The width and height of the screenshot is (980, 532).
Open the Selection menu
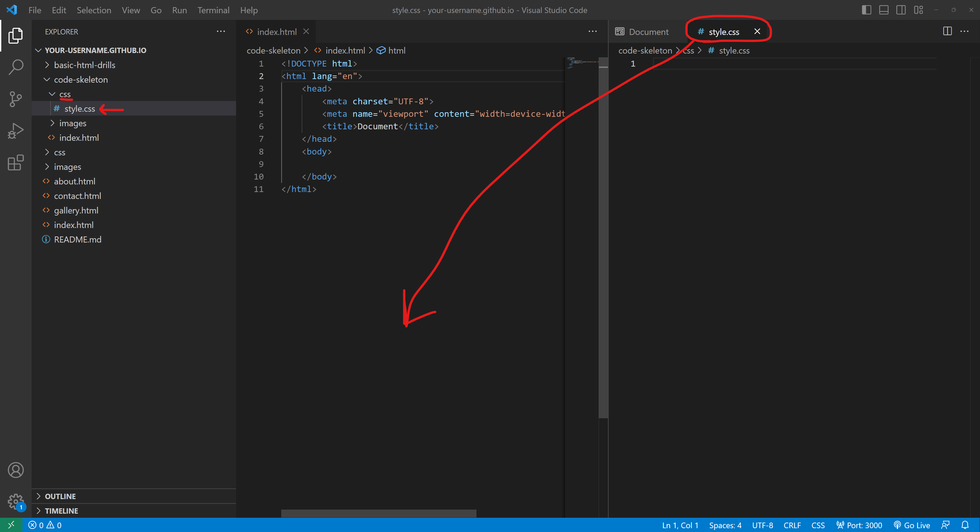pyautogui.click(x=94, y=10)
